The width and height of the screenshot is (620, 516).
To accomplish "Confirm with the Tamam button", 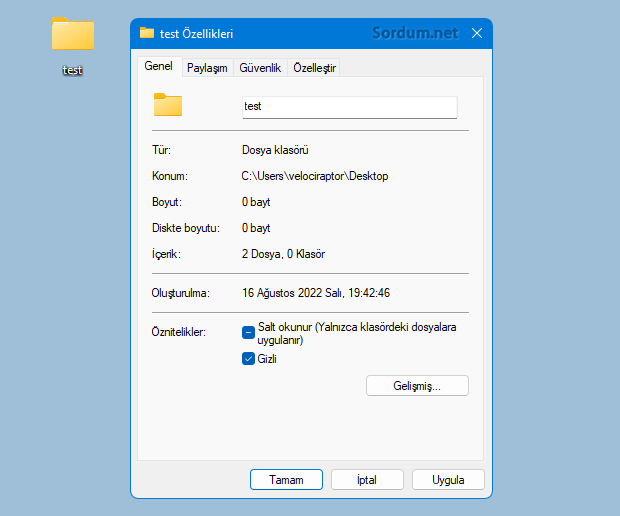I will pos(286,479).
